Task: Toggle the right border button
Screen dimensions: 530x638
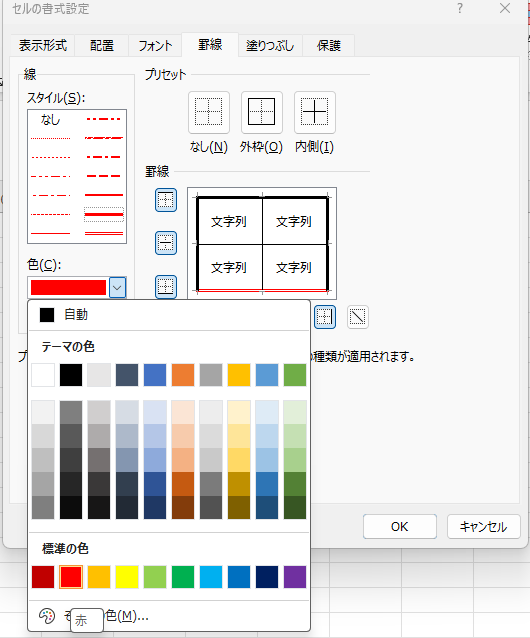Action: tap(325, 317)
